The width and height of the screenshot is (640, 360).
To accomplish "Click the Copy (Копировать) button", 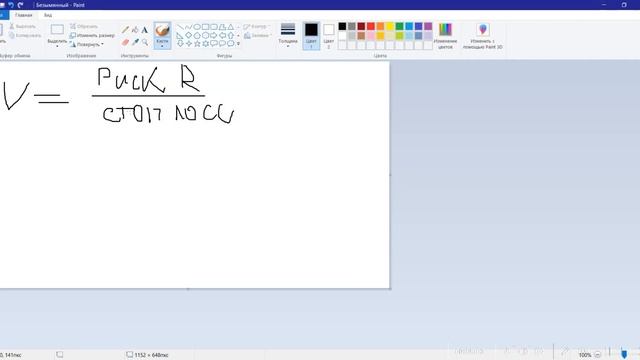I will (x=25, y=36).
